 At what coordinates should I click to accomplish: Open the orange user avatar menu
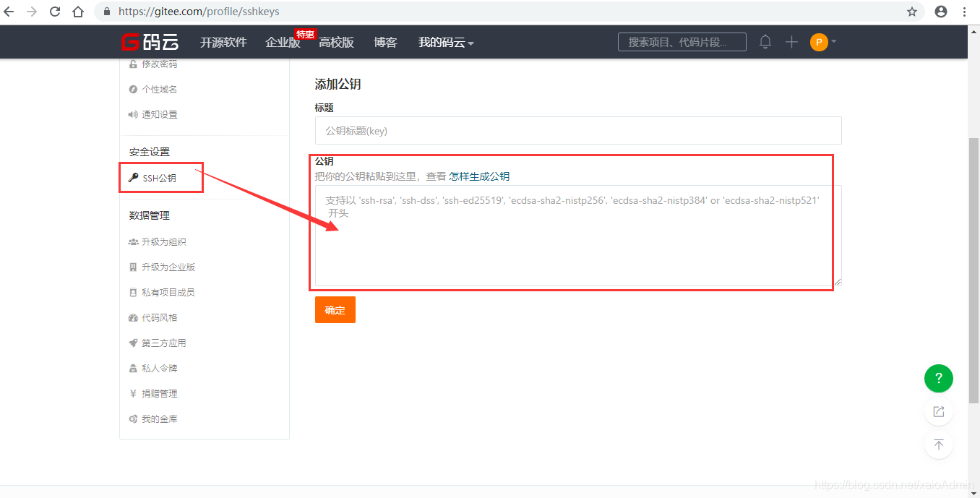pos(822,42)
